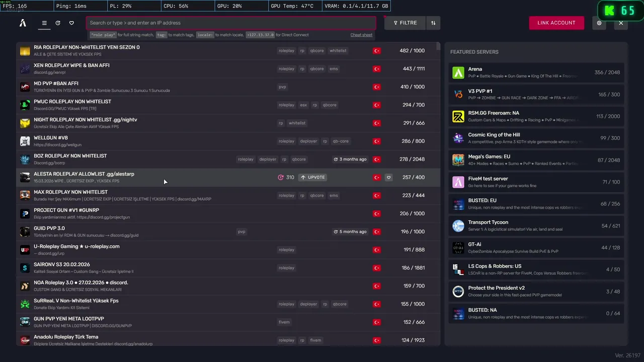644x362 pixels.
Task: Select player count 443 / 1111
Action: (x=412, y=69)
